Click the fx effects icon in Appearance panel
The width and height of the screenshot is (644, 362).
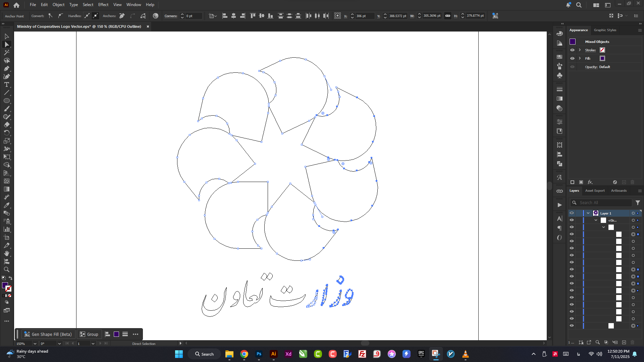590,182
